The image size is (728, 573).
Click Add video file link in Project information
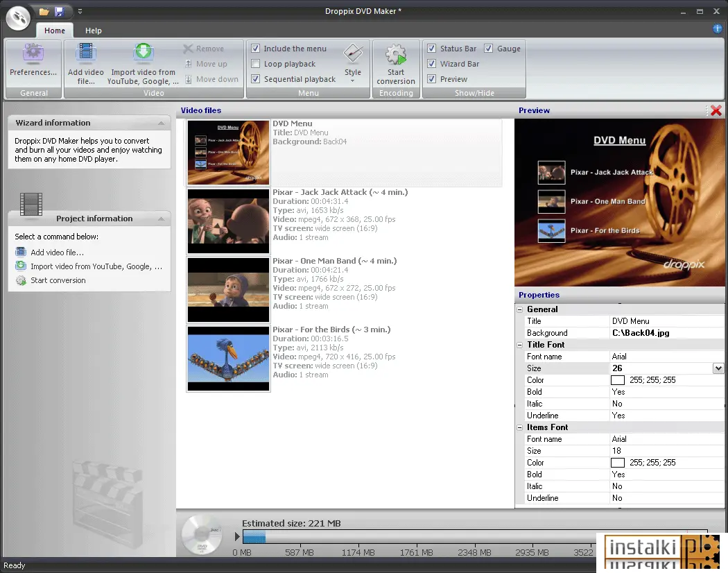click(x=57, y=253)
